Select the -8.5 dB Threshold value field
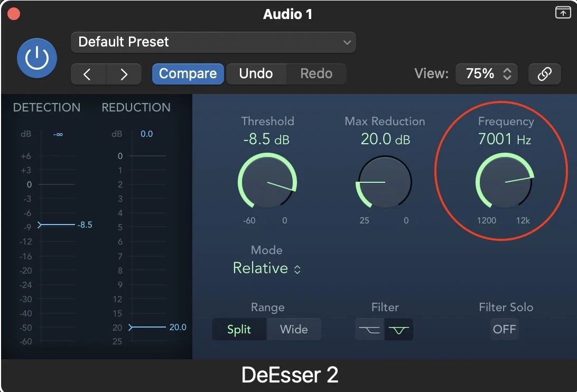This screenshot has height=392, width=577. pyautogui.click(x=266, y=139)
